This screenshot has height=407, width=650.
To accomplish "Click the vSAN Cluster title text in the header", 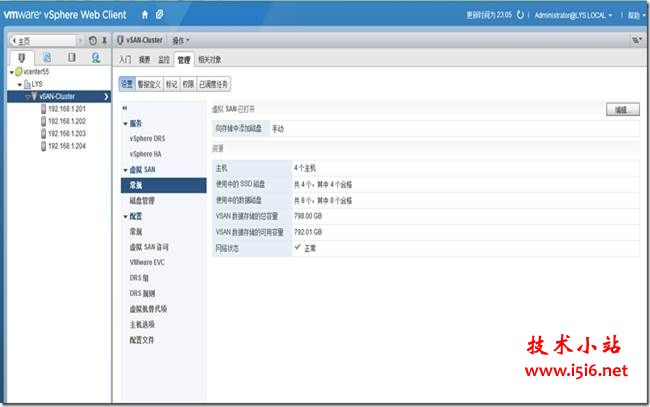I will [x=144, y=40].
